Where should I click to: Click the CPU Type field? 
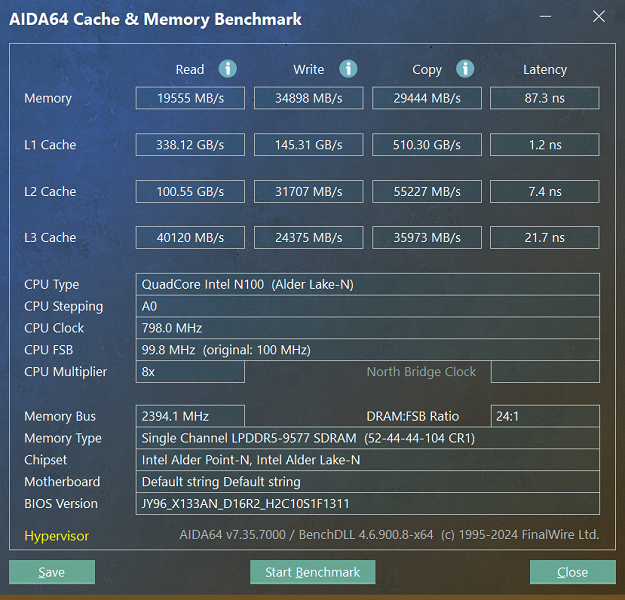[368, 285]
